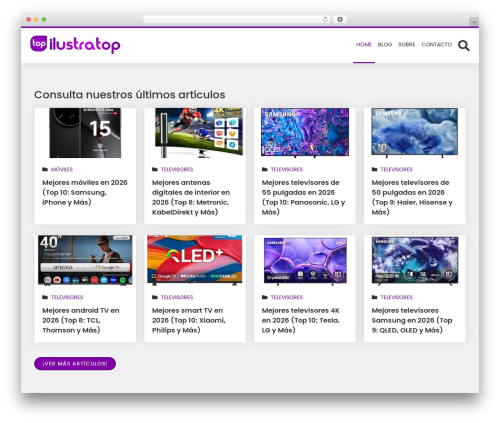Click the QLED+ red TV thumbnail
The width and height of the screenshot is (500, 423).
195,260
